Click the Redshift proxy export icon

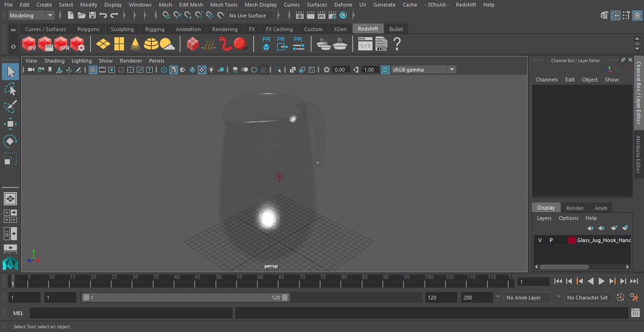[x=281, y=44]
